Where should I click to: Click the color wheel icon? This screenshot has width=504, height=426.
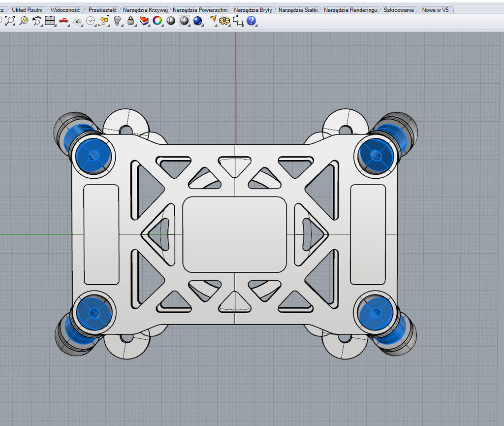(x=157, y=21)
